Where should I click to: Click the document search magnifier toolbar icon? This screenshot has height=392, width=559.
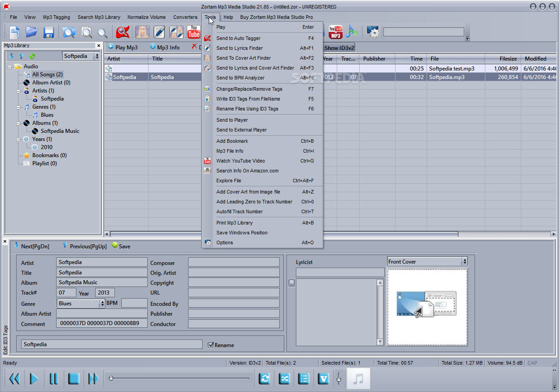[86, 32]
